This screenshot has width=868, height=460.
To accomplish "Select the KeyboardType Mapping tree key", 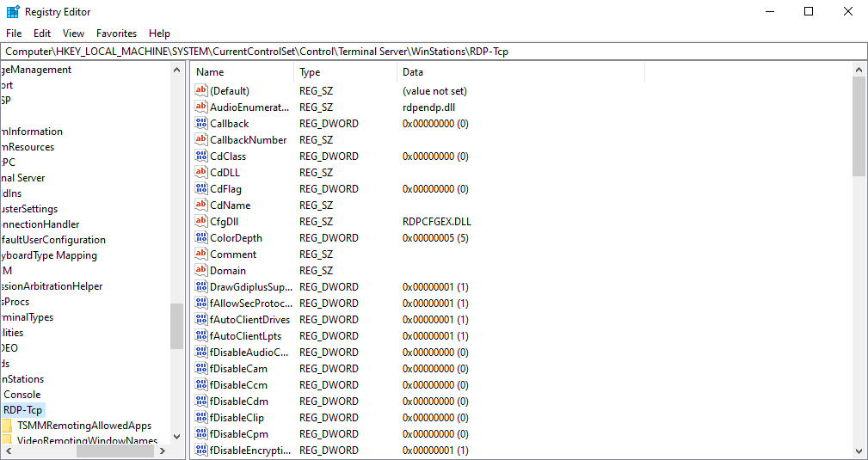I will point(49,255).
